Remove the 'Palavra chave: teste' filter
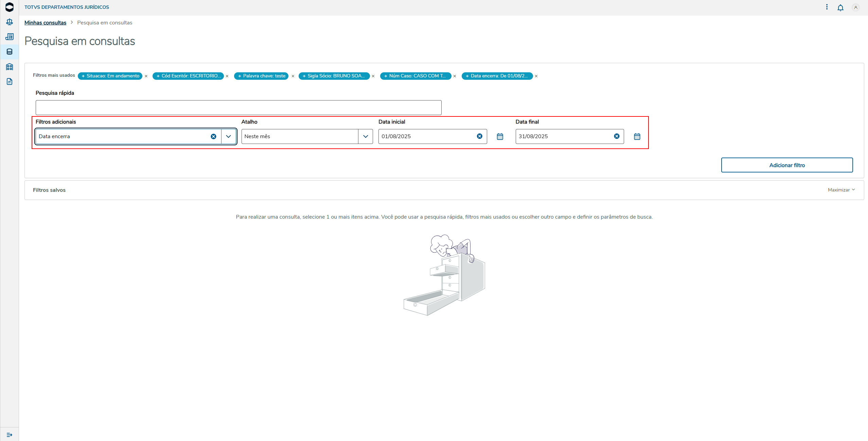Image resolution: width=868 pixels, height=441 pixels. coord(293,76)
